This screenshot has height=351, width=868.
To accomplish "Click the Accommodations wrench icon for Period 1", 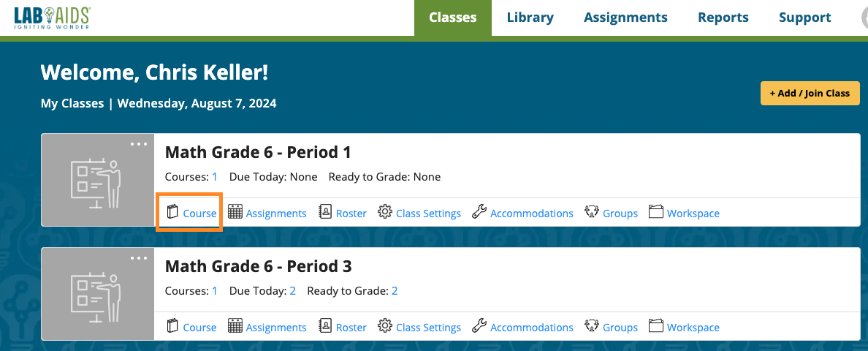I will click(x=479, y=212).
